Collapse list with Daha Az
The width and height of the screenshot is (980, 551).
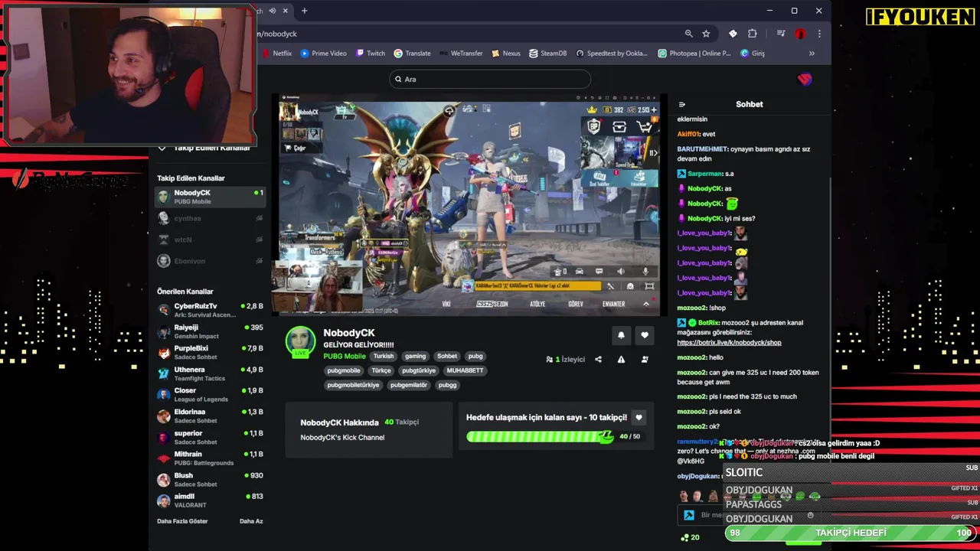(x=251, y=521)
